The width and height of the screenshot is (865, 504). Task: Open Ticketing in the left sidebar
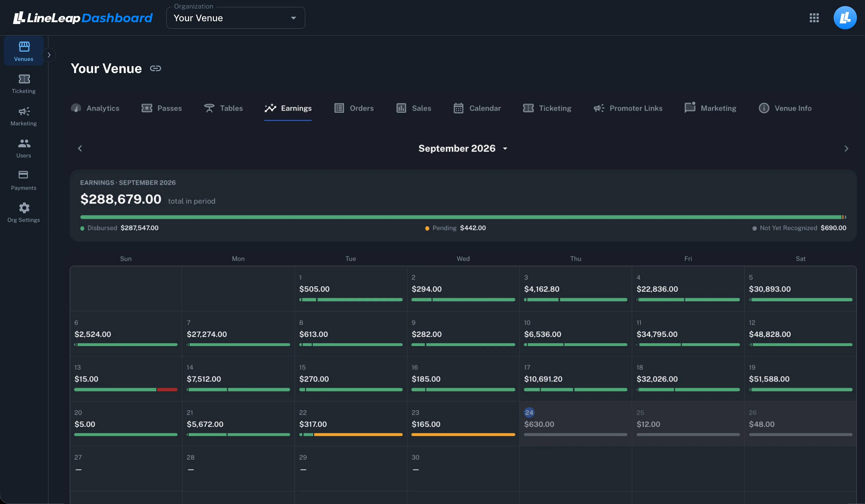[x=24, y=84]
